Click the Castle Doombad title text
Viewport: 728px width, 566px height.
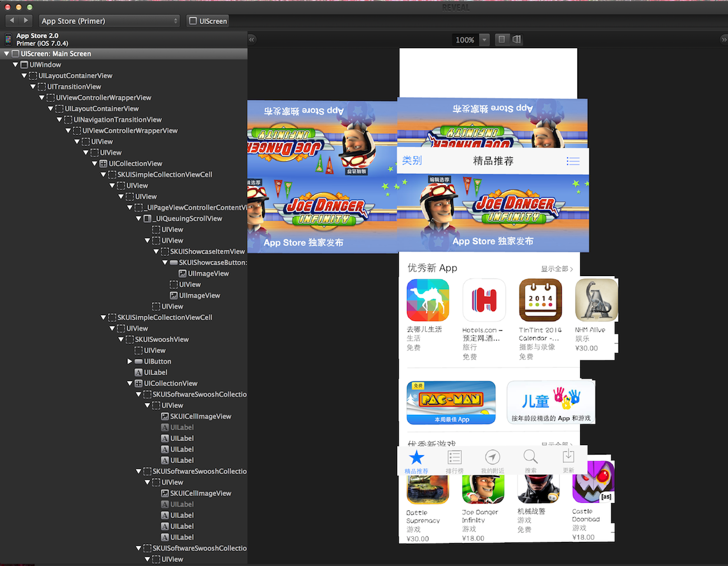[586, 515]
